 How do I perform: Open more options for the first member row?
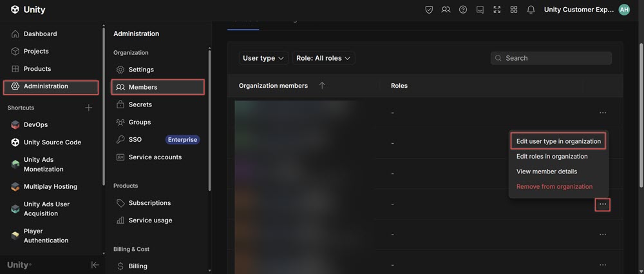[603, 112]
